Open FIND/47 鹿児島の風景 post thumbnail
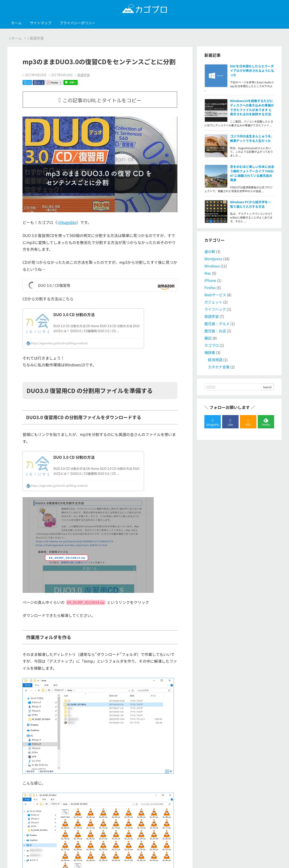 [x=216, y=176]
